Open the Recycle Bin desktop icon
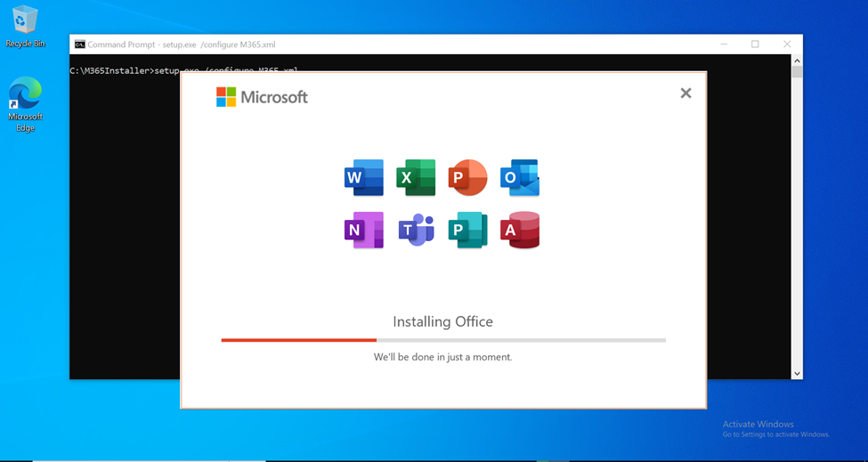 coord(25,27)
